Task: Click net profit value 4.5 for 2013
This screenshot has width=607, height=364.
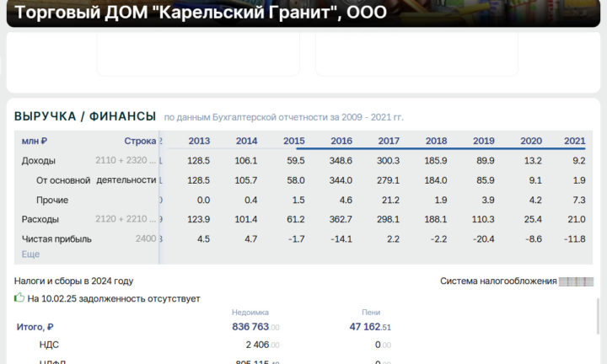Action: [x=203, y=239]
